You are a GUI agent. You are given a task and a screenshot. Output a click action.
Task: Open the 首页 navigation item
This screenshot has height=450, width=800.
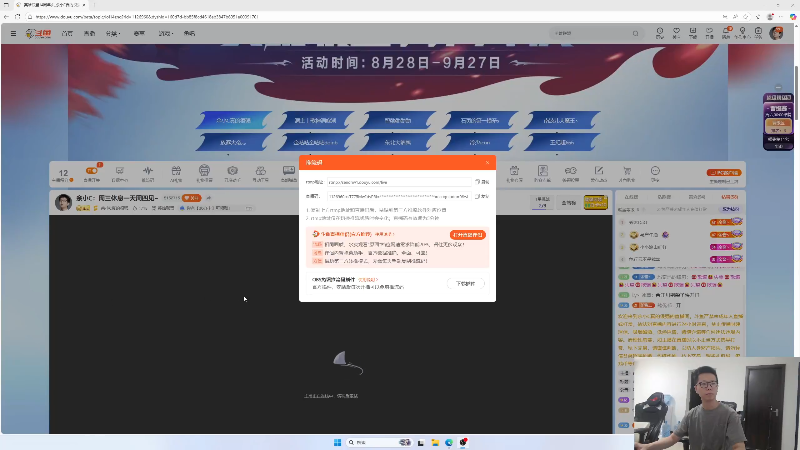[x=67, y=34]
